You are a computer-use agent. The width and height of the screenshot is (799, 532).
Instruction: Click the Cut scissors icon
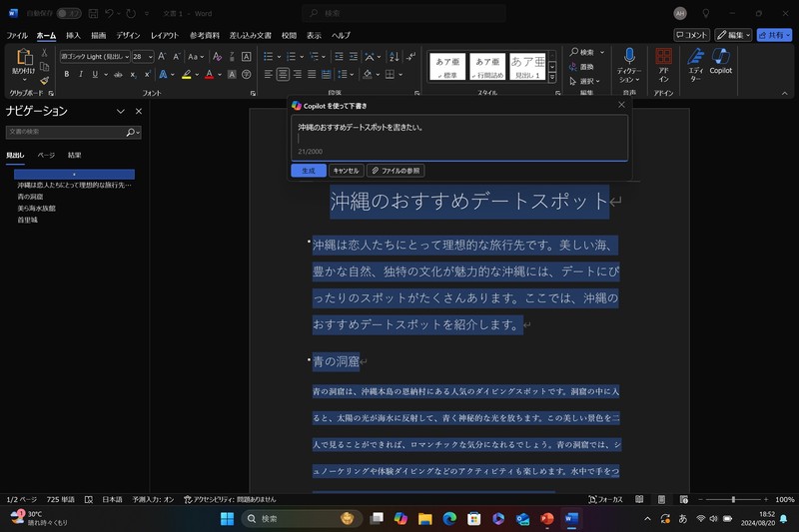pyautogui.click(x=44, y=53)
